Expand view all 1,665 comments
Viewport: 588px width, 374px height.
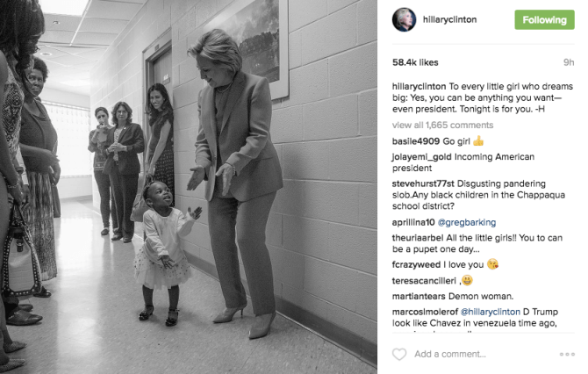pyautogui.click(x=442, y=125)
